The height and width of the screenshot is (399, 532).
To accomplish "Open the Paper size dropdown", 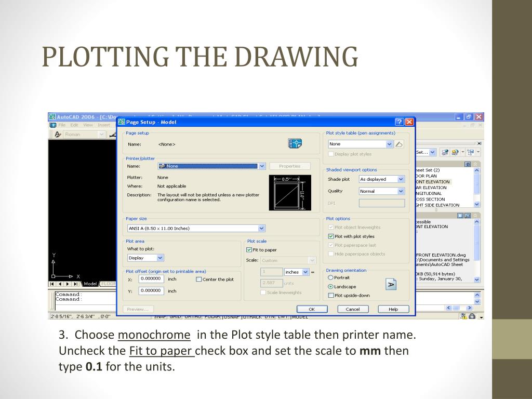I will (262, 229).
